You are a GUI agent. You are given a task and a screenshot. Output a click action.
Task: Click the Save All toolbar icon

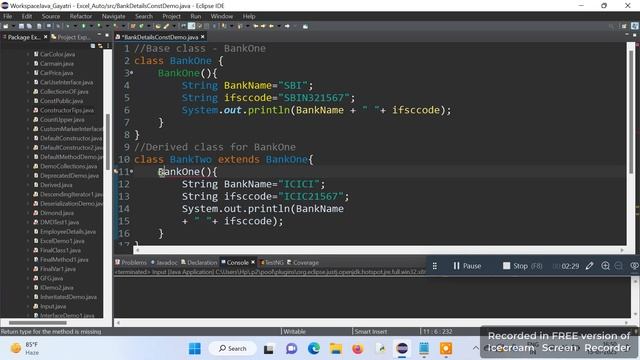coord(29,26)
